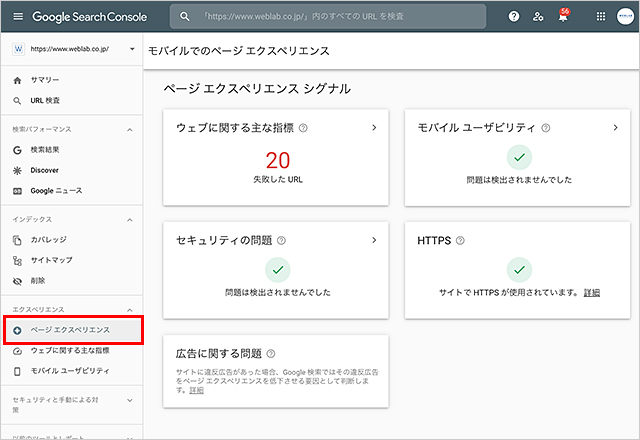640x440 pixels.
Task: Open ウェブに関する主な指標 in sidebar
Action: point(70,351)
